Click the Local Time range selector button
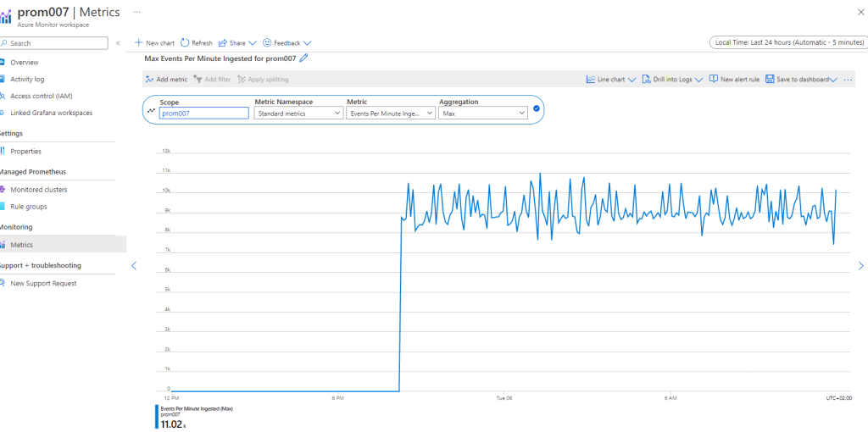868x432 pixels. point(787,42)
